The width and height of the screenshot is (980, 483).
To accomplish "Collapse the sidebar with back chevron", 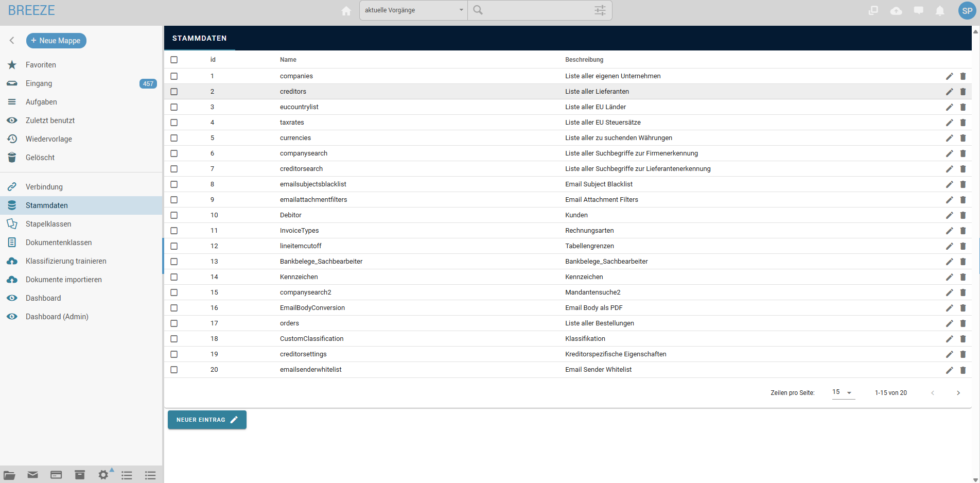I will coord(12,40).
